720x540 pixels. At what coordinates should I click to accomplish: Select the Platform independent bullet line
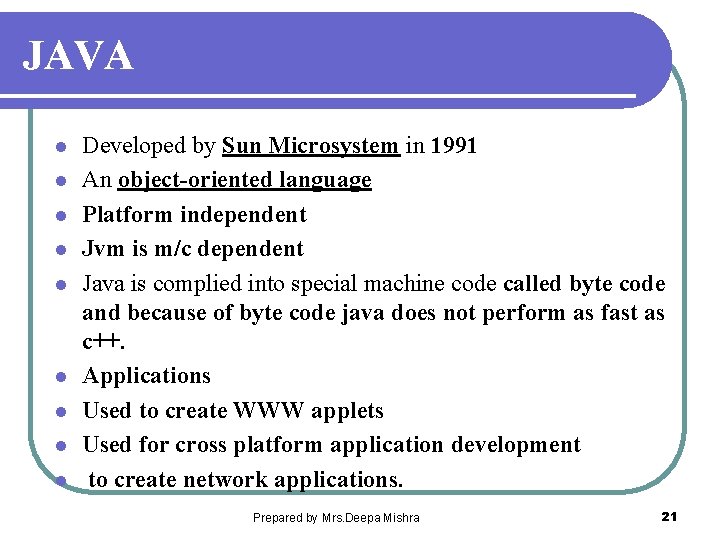(x=194, y=214)
